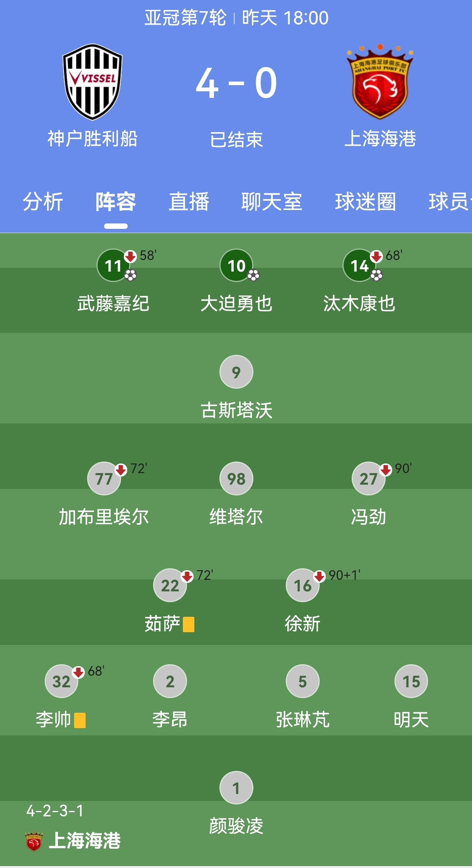Tap player number 98 维塔尔
This screenshot has height=868, width=472.
[x=236, y=478]
